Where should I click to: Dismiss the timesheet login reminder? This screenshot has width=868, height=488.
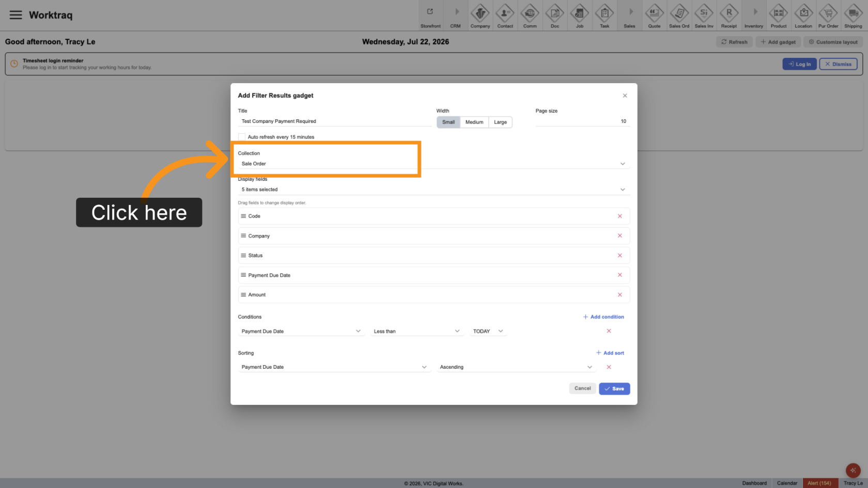tap(838, 64)
